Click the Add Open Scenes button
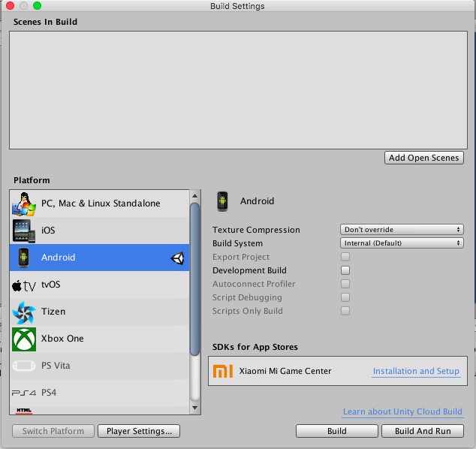 pos(423,158)
